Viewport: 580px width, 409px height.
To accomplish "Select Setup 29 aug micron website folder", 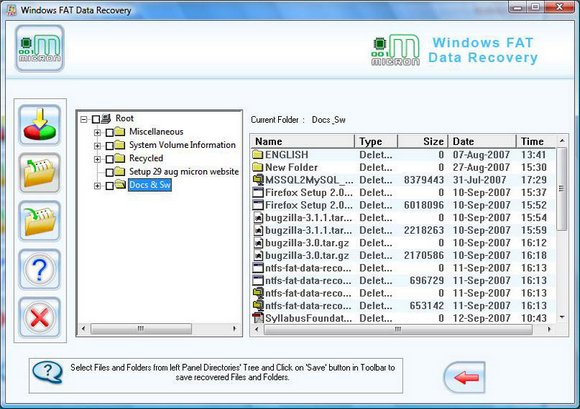I will pyautogui.click(x=184, y=172).
